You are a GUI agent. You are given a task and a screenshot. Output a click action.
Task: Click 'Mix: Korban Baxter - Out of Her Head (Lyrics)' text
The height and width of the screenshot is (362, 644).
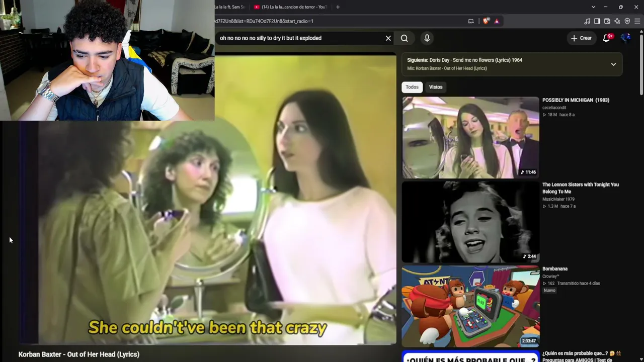447,68
